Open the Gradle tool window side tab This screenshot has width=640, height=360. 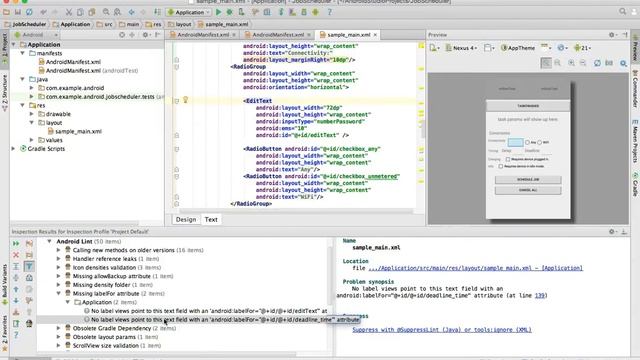(635, 184)
